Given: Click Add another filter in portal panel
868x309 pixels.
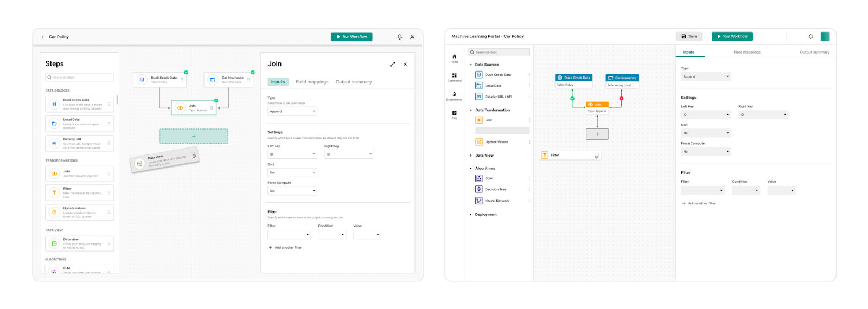Looking at the screenshot, I should 699,203.
